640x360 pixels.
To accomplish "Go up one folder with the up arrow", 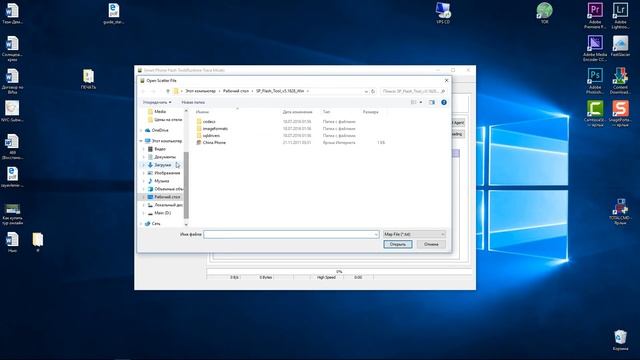I will (x=167, y=91).
